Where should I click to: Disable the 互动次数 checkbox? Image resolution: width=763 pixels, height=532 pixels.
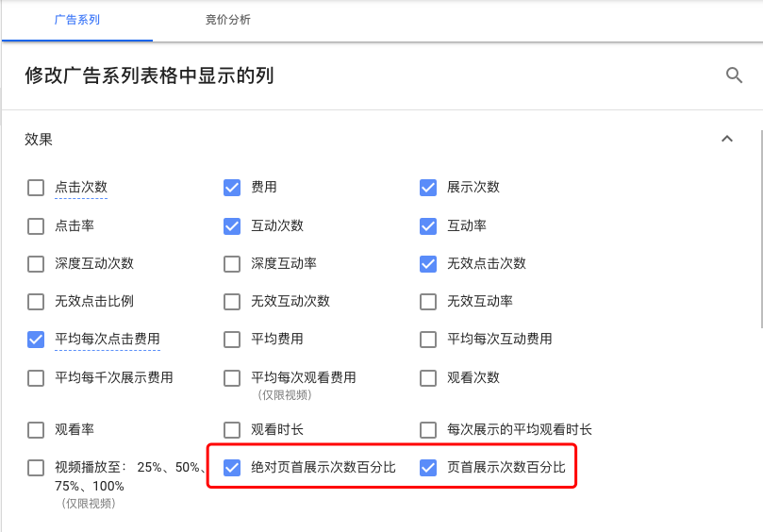(x=232, y=226)
